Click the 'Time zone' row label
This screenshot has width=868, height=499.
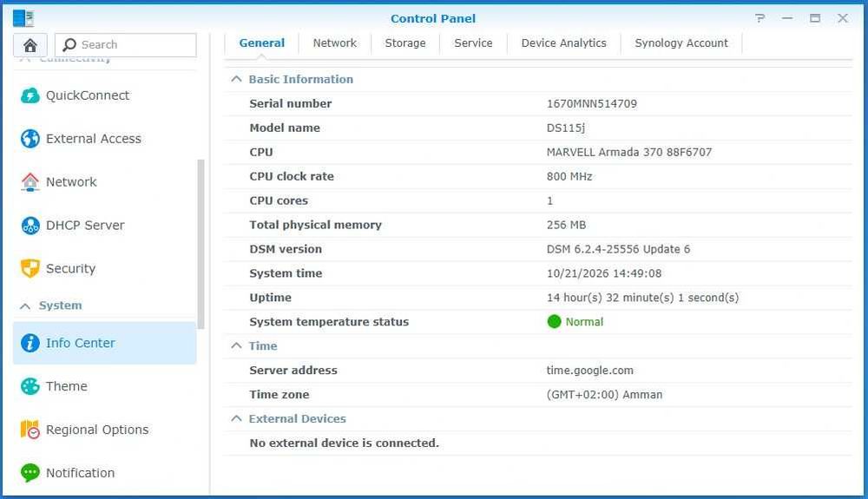click(x=279, y=395)
